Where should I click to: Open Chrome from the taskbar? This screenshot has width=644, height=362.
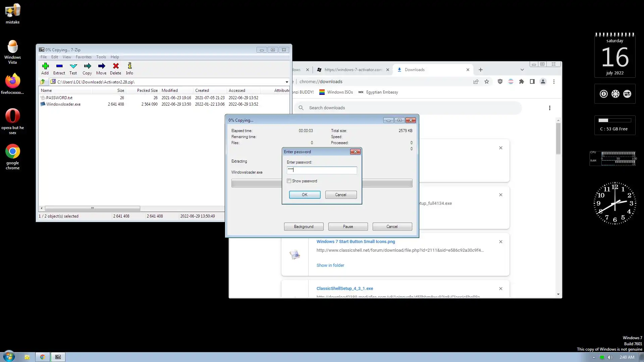click(43, 357)
